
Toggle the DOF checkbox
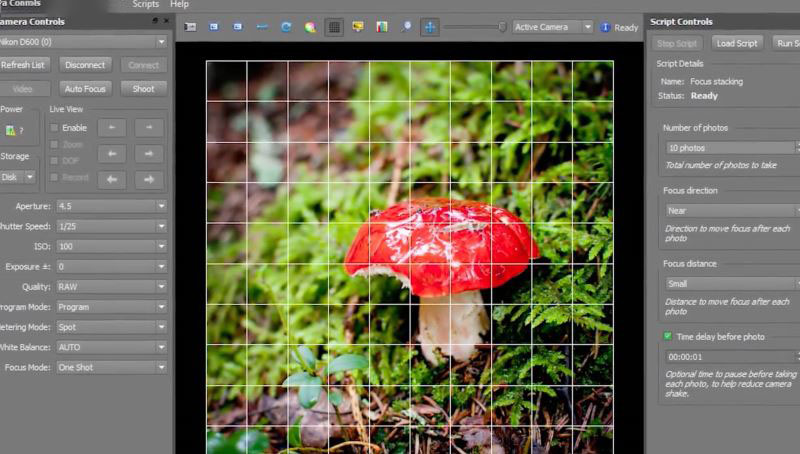click(x=54, y=161)
